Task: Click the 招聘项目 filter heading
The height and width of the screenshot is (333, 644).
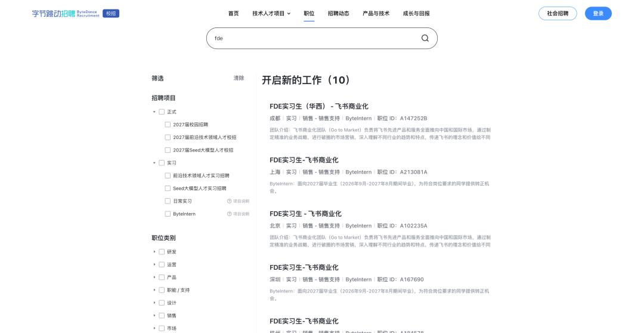Action: pos(163,98)
